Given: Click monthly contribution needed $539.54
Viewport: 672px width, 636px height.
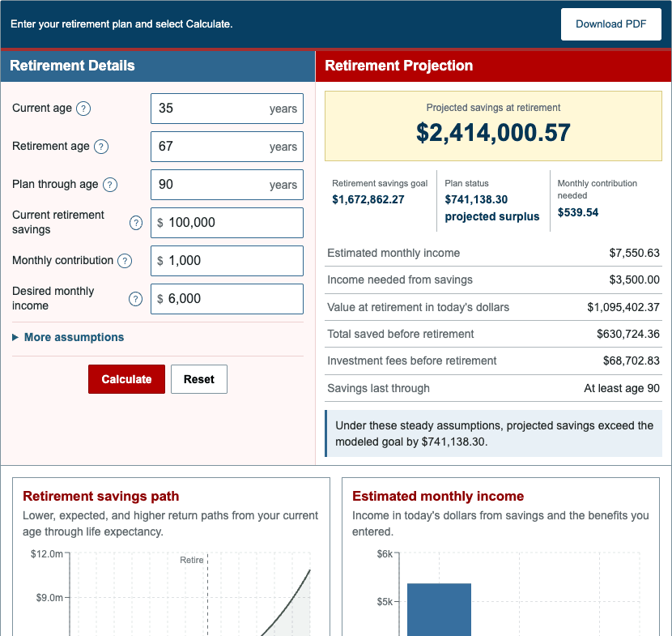Looking at the screenshot, I should click(x=578, y=212).
